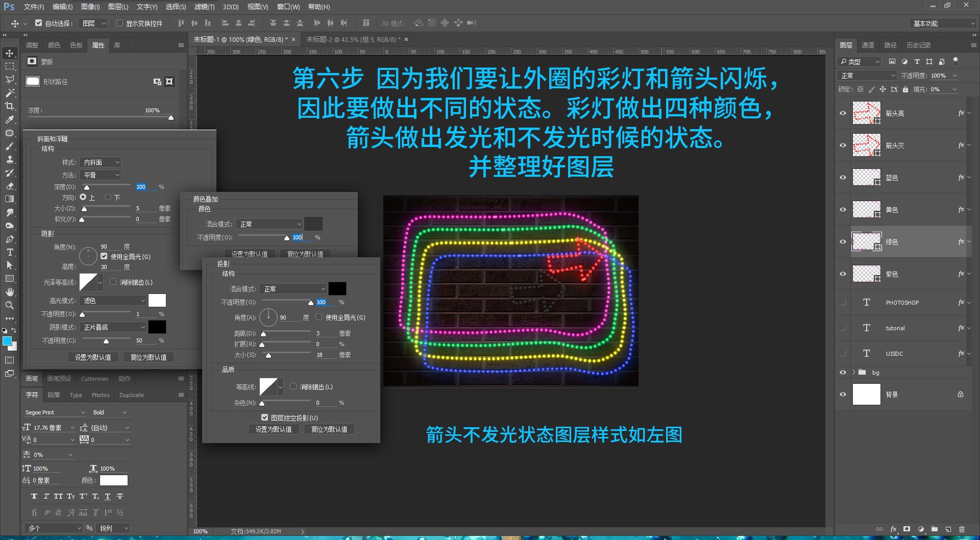Enable the 显示变换控件 checkbox

[119, 23]
